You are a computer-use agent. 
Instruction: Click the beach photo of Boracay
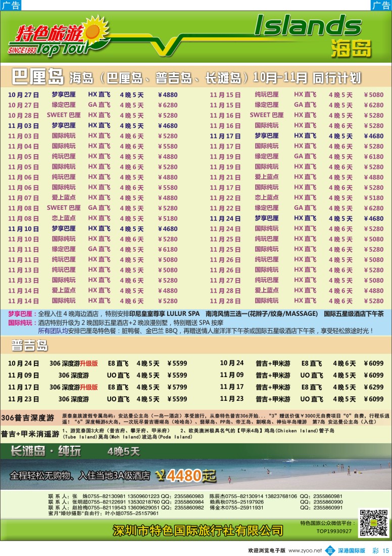[x=196, y=474]
